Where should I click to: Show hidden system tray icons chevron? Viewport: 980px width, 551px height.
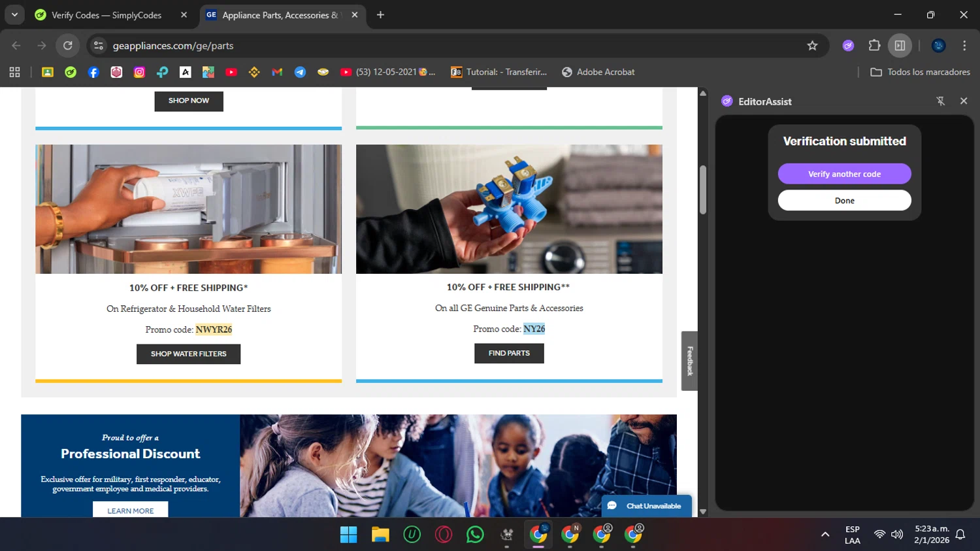[825, 535]
